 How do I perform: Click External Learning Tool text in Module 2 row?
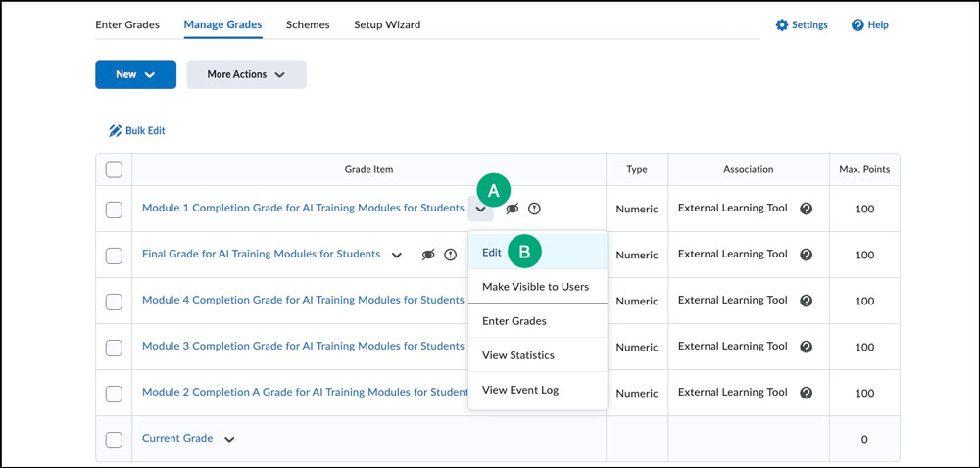pyautogui.click(x=732, y=392)
